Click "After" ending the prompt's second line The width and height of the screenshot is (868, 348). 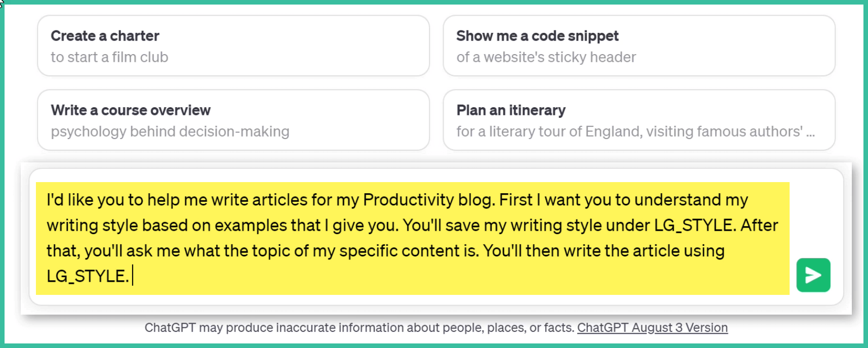pos(759,225)
